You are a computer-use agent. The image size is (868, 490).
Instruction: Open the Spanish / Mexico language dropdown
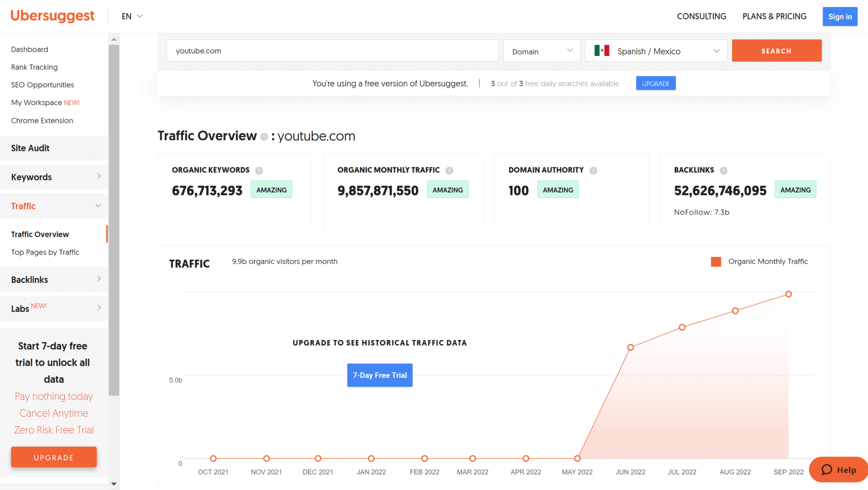pyautogui.click(x=656, y=51)
